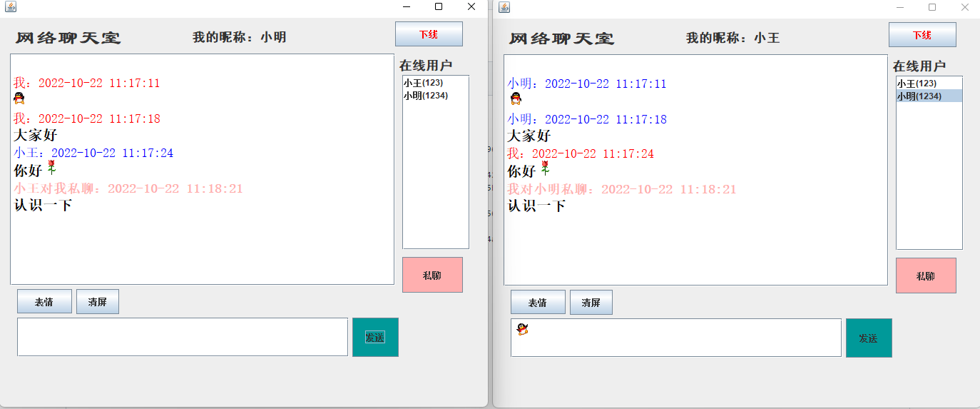Click 网络聊天室 title in 小王 window
980x409 pixels.
[x=562, y=39]
